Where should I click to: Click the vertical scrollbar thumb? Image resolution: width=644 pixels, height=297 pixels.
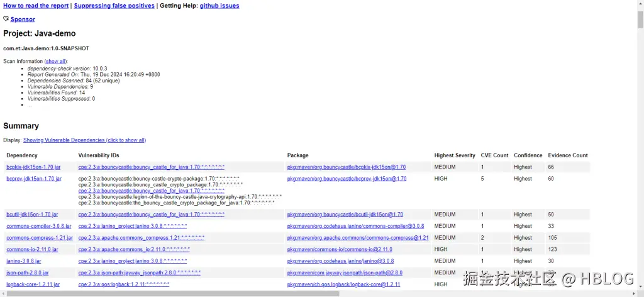[640, 20]
